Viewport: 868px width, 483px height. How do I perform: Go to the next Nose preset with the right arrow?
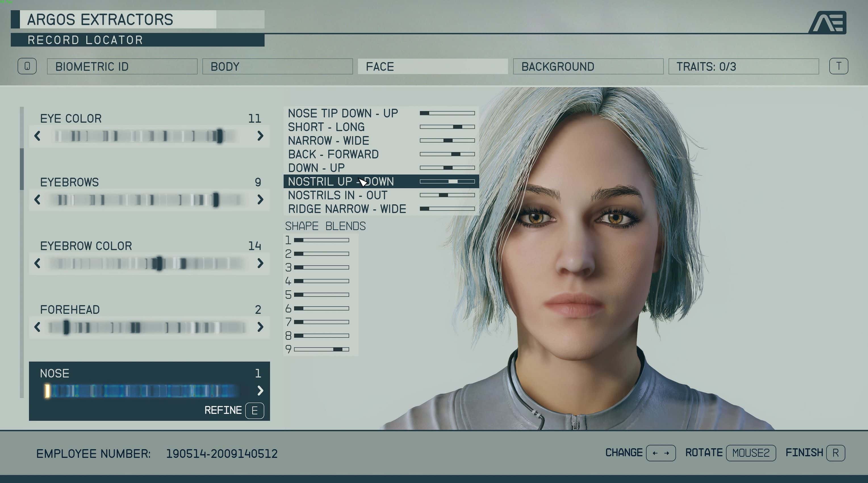[x=260, y=391]
